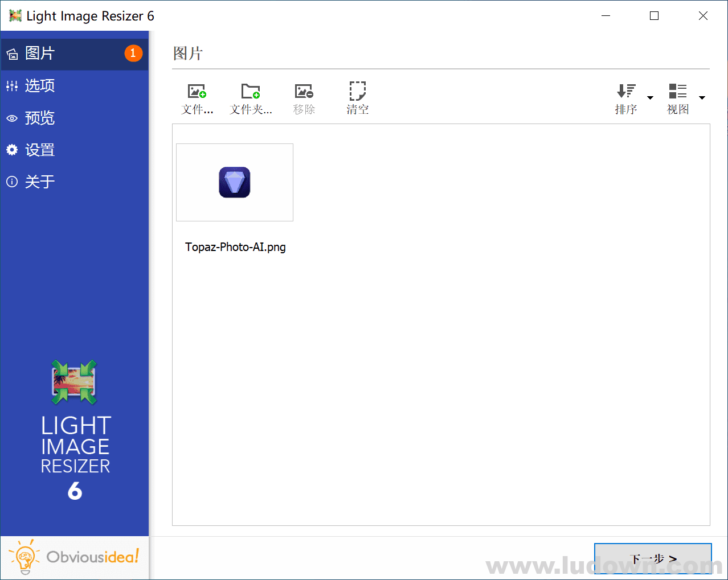Maximize the Light Image Resizer window
Viewport: 728px width, 580px height.
pos(655,16)
